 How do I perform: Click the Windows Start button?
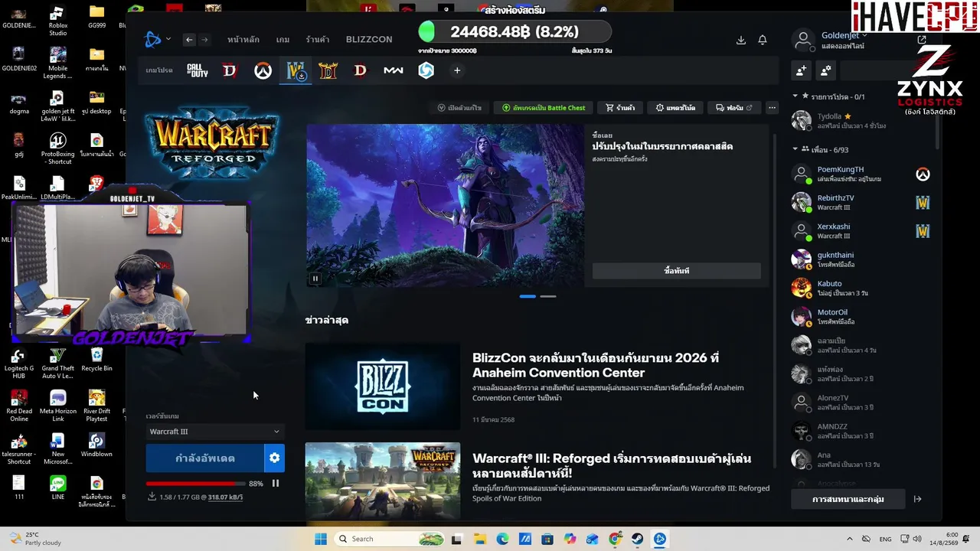point(321,539)
